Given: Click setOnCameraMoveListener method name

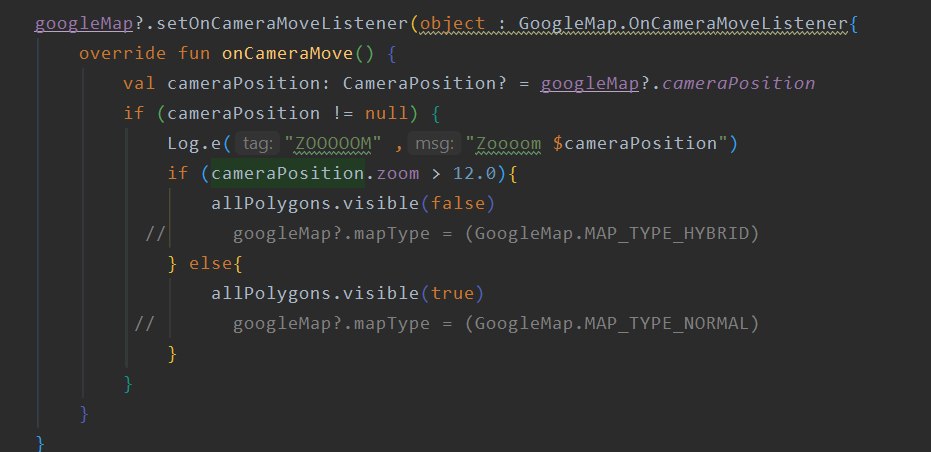Looking at the screenshot, I should (283, 23).
